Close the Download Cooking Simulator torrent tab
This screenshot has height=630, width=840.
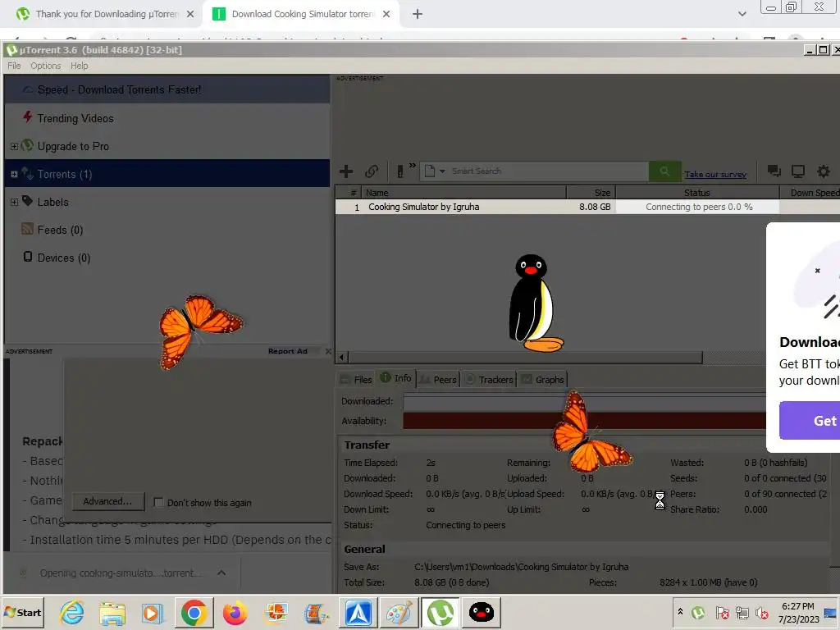coord(386,15)
